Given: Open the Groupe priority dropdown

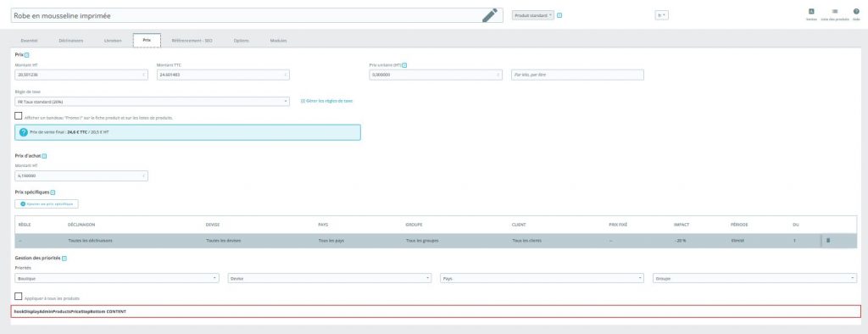Looking at the screenshot, I should point(755,279).
